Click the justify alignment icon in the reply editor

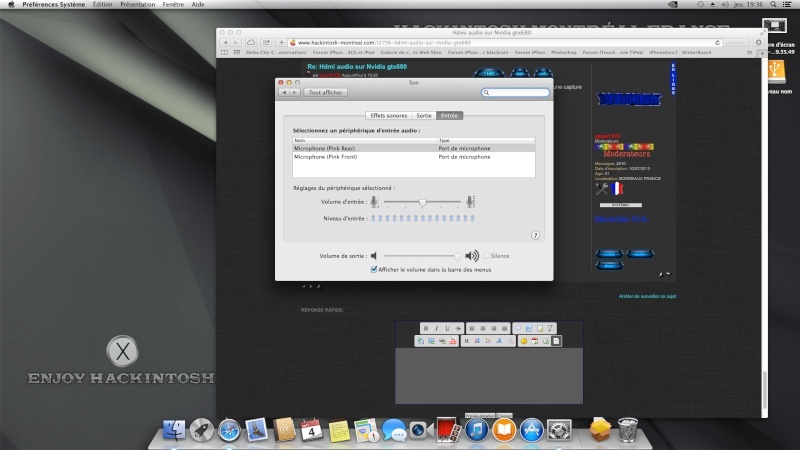coord(505,329)
